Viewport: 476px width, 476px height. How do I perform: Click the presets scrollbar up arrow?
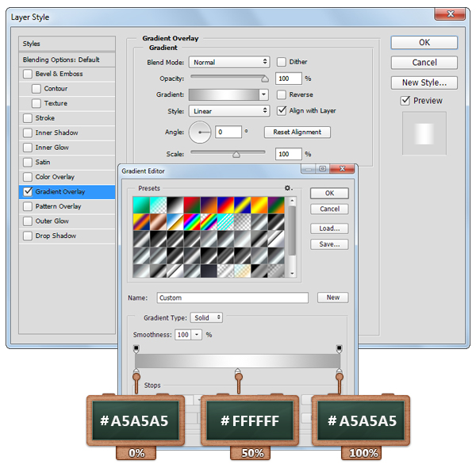292,201
